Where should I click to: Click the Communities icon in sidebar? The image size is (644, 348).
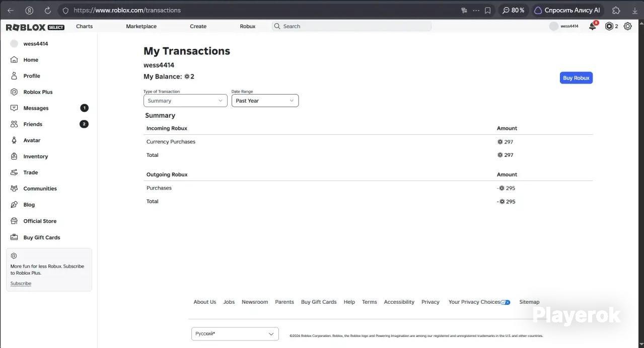[14, 189]
